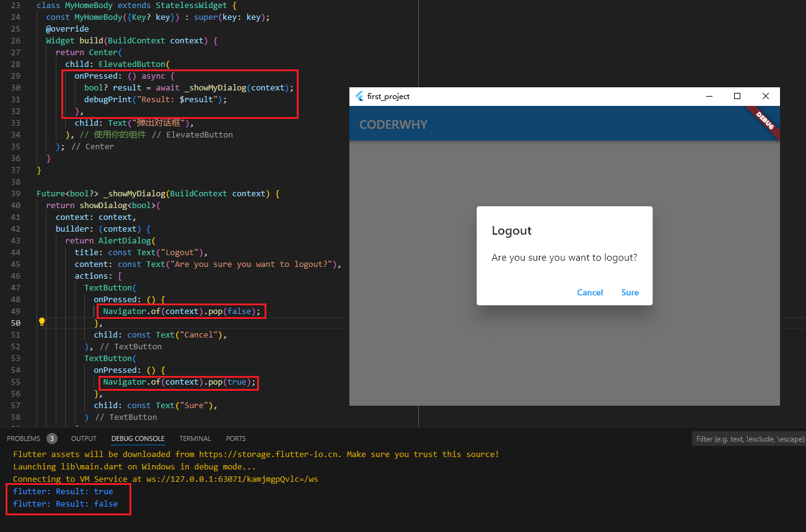The width and height of the screenshot is (806, 532).
Task: Click 'Widget build(BuildContext context) {' code line
Action: click(132, 40)
